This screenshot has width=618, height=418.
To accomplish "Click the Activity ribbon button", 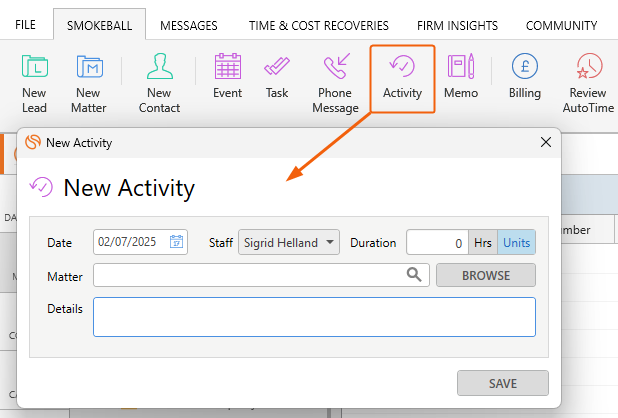I will coord(402,79).
